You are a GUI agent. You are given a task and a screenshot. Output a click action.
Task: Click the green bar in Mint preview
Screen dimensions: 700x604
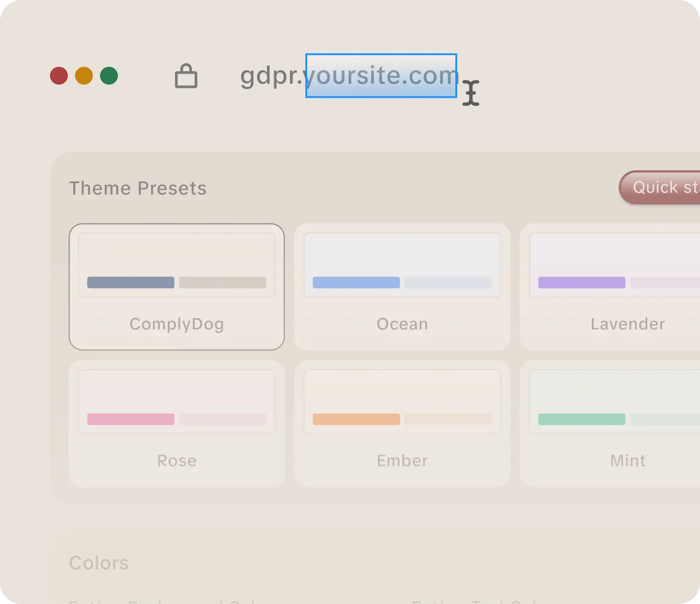582,419
